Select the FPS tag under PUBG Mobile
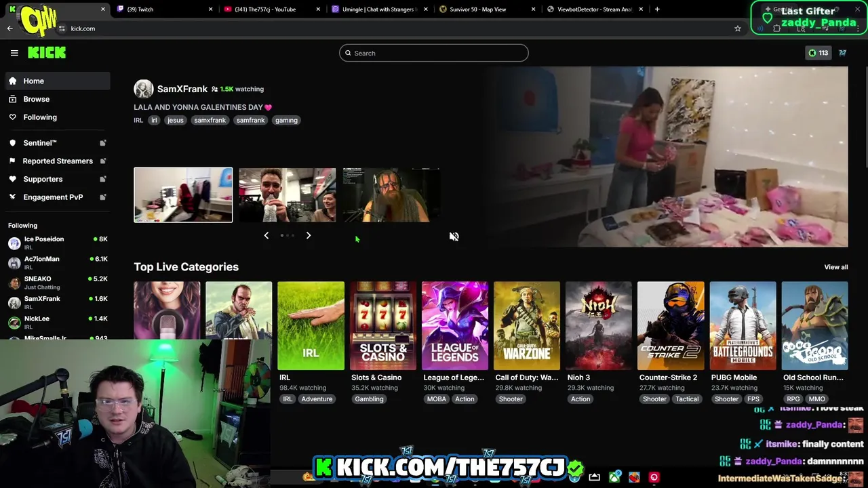This screenshot has width=868, height=488. 753,399
